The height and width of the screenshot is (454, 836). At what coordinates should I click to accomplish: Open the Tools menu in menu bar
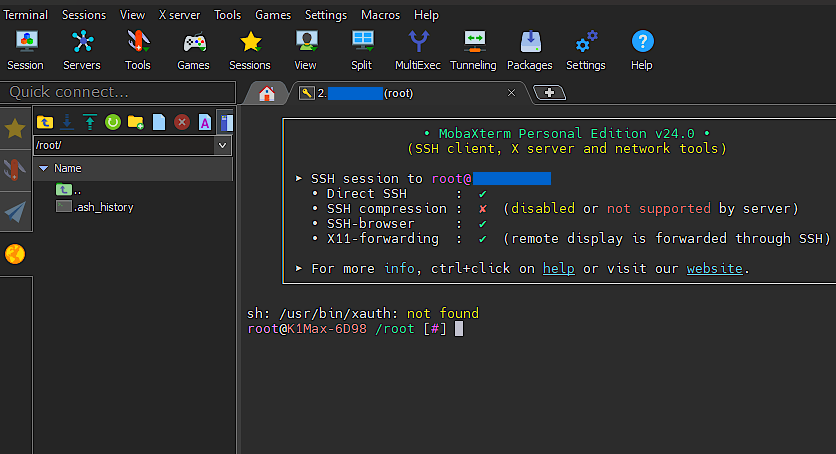click(228, 15)
